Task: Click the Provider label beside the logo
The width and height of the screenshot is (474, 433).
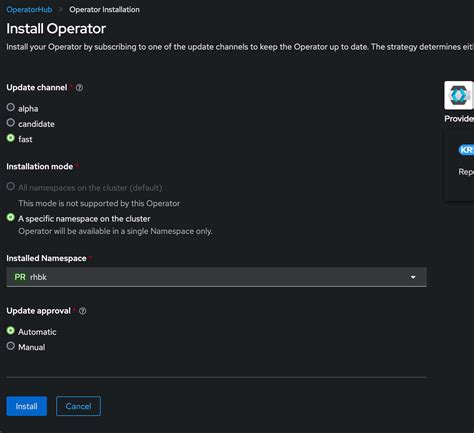Action: pos(459,119)
